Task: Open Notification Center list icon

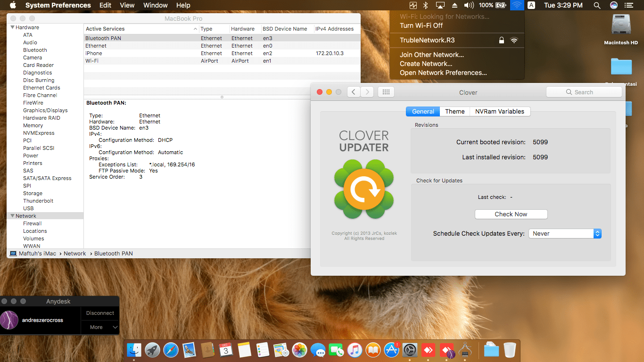Action: pos(629,5)
